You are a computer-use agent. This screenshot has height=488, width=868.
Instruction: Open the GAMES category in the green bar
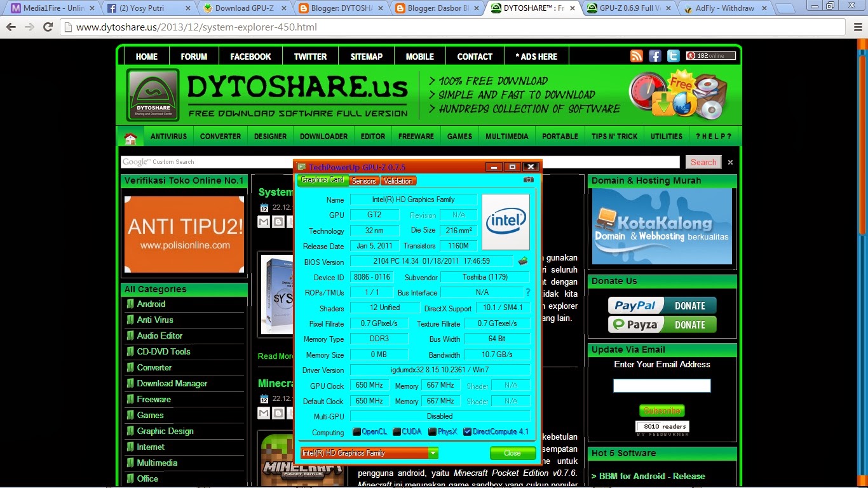pos(459,137)
